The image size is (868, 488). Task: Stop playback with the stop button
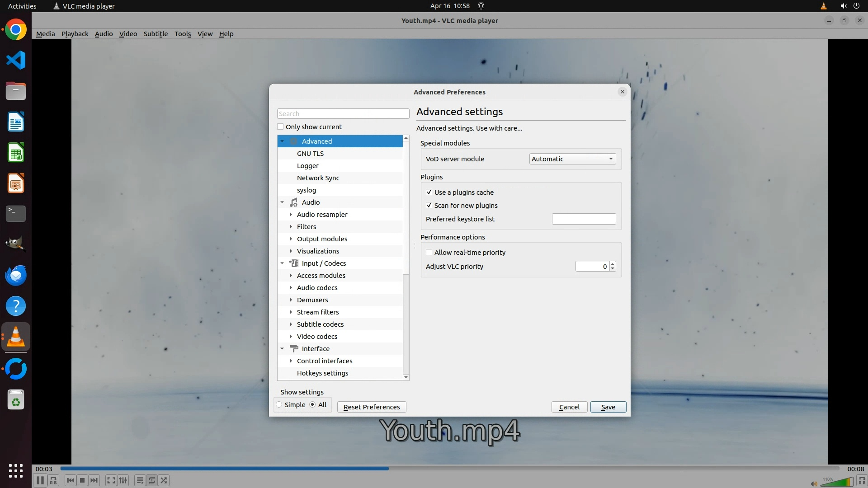(82, 480)
